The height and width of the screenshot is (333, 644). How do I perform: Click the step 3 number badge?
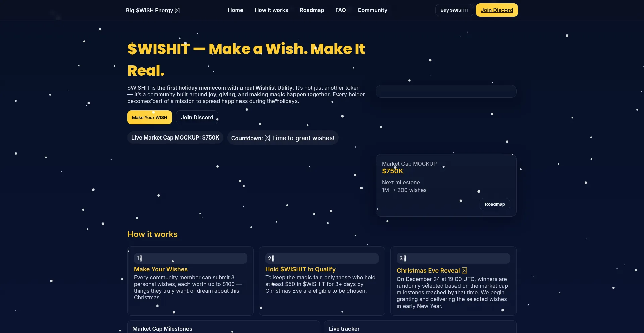coord(453,258)
